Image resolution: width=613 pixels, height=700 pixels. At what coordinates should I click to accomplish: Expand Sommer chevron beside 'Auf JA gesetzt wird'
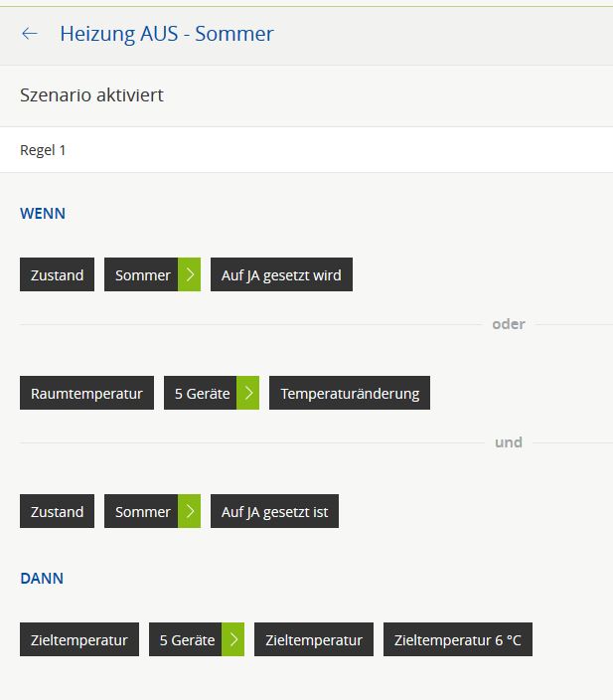click(x=190, y=275)
